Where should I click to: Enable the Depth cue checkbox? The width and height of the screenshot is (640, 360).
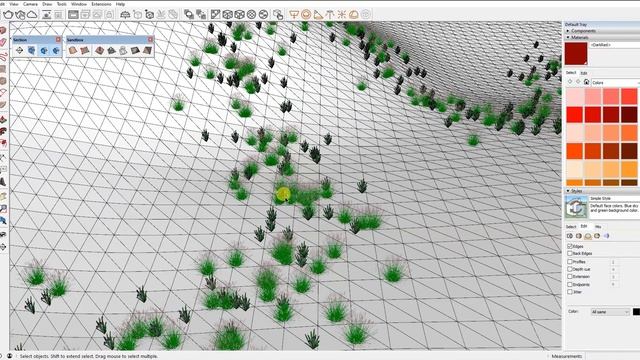point(570,269)
